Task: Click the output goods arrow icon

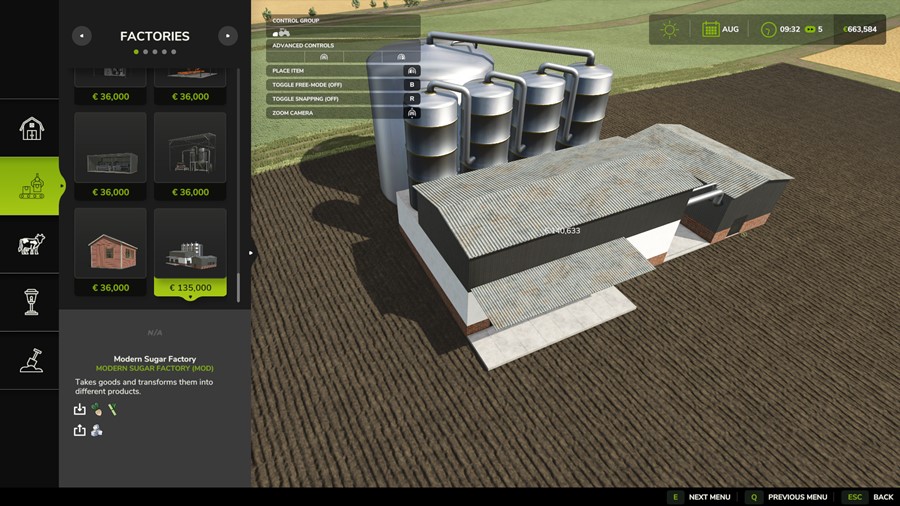Action: pos(79,430)
